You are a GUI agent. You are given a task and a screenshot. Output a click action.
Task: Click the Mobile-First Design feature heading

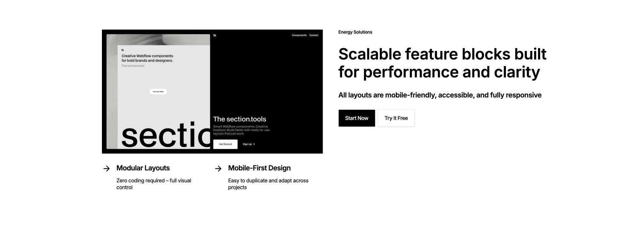259,168
